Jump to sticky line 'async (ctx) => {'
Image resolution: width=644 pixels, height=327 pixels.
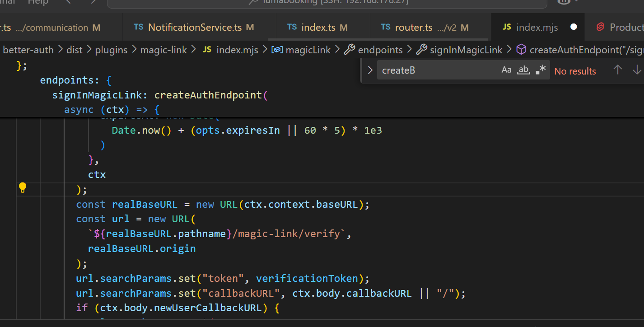click(x=112, y=110)
